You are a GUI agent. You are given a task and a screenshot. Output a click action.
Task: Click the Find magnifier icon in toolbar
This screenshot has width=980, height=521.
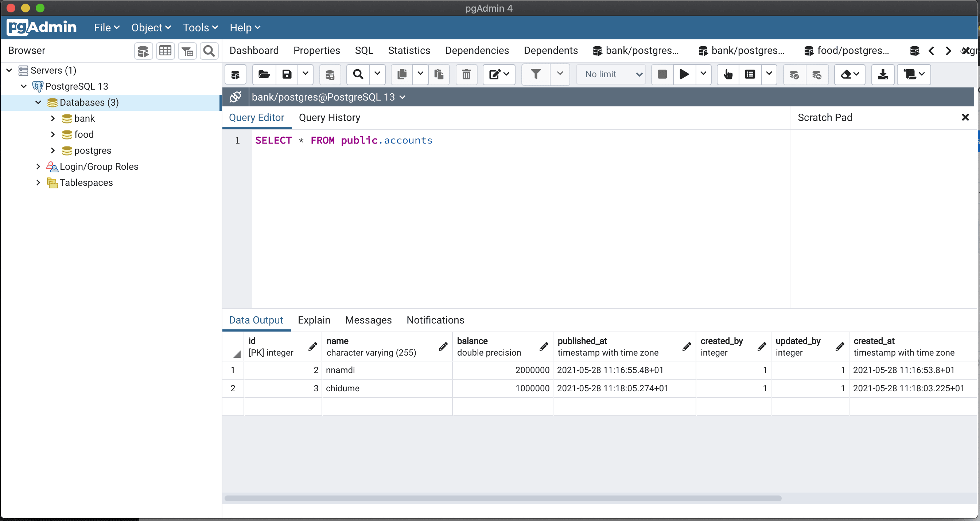click(x=358, y=75)
